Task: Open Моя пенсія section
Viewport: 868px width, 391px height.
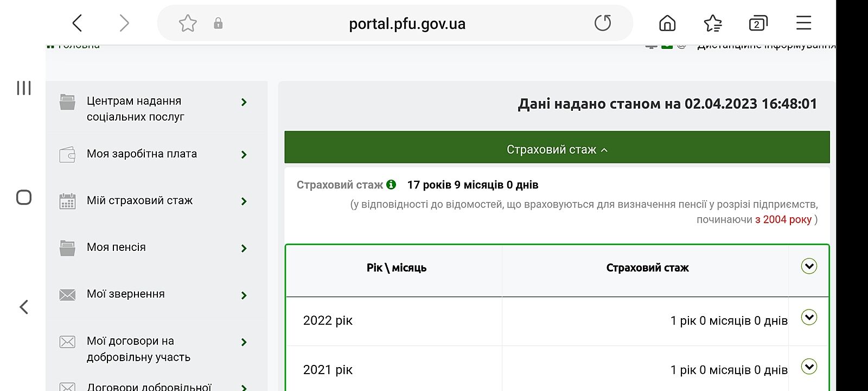Action: 117,248
